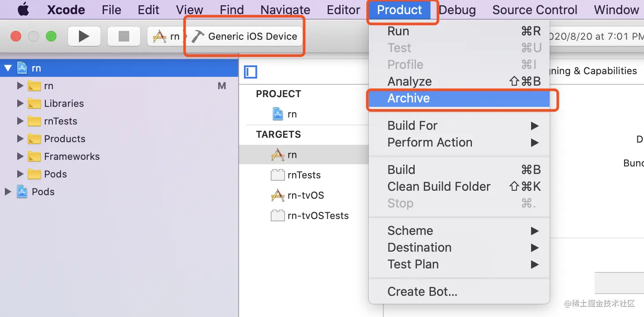
Task: Click the rn folder icon in navigator
Action: click(34, 86)
